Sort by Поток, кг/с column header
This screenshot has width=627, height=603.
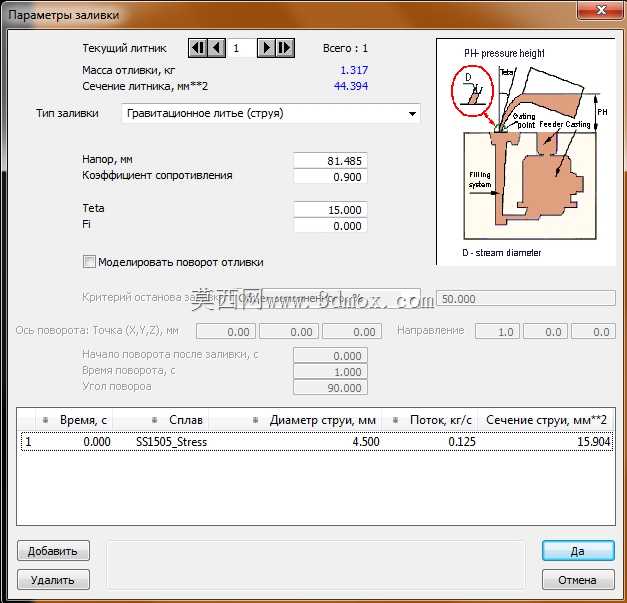click(429, 420)
